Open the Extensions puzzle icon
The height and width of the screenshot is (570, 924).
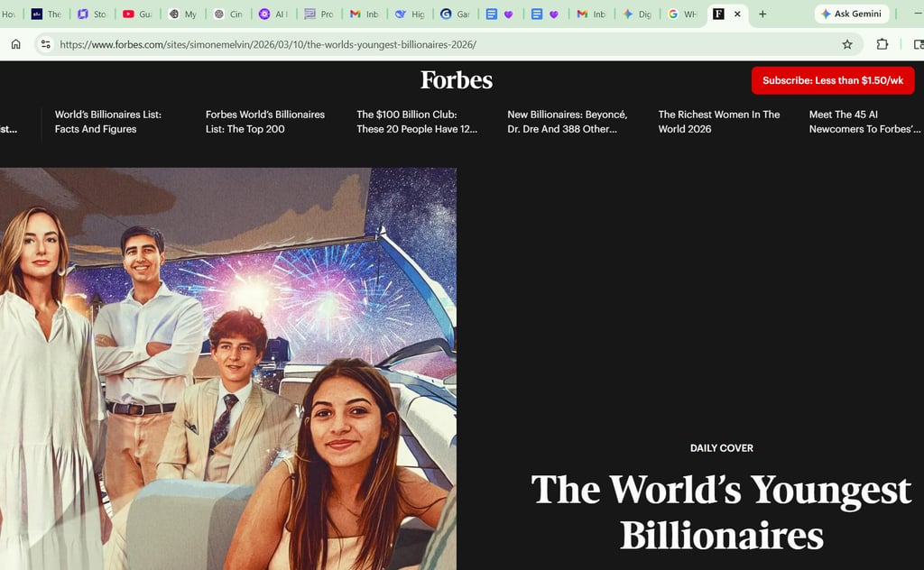click(x=882, y=44)
